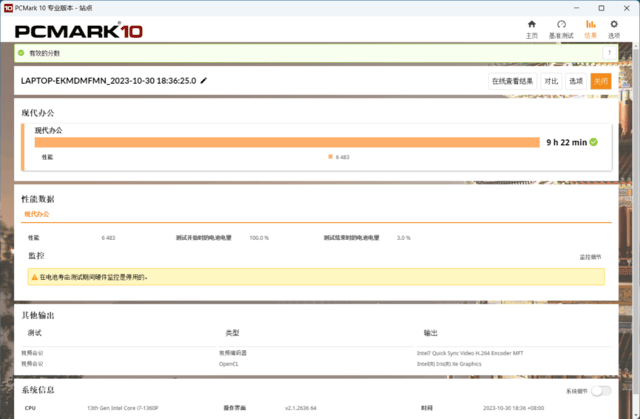Viewport: 640px width, 419px height.
Task: Click the 9 h 22 min result
Action: point(567,142)
